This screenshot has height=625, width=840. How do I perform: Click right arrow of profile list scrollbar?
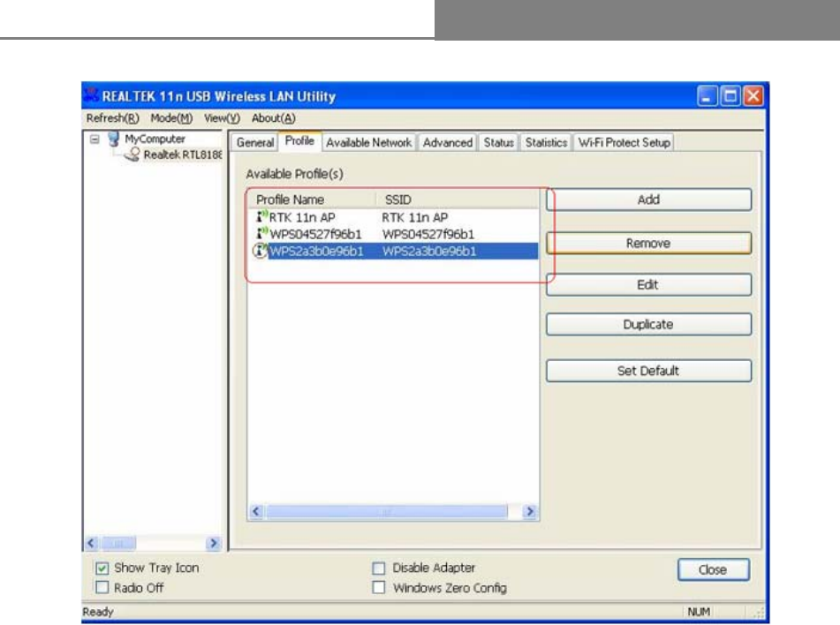[x=530, y=511]
